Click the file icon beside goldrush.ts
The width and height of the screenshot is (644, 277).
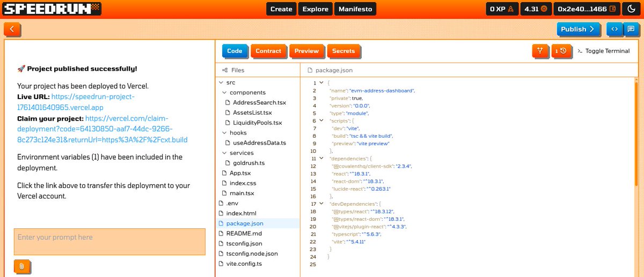[229, 163]
